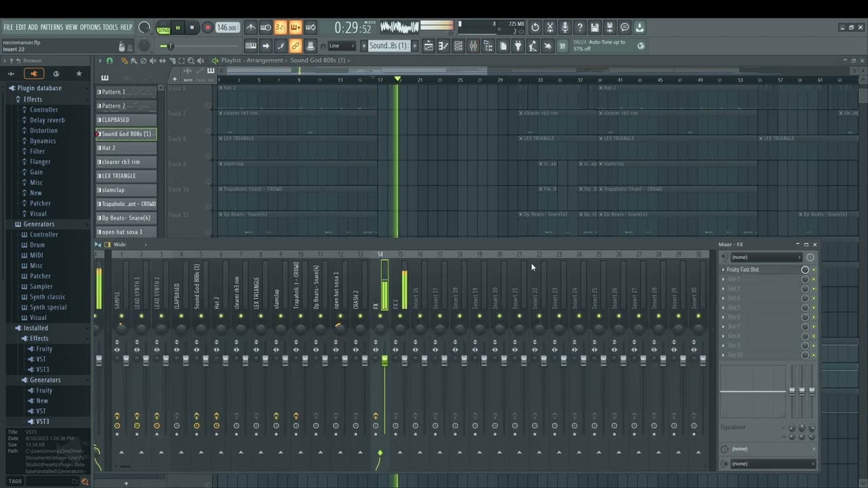Screen dimensions: 868x488
Task: Click the content library download icon
Action: (639, 28)
